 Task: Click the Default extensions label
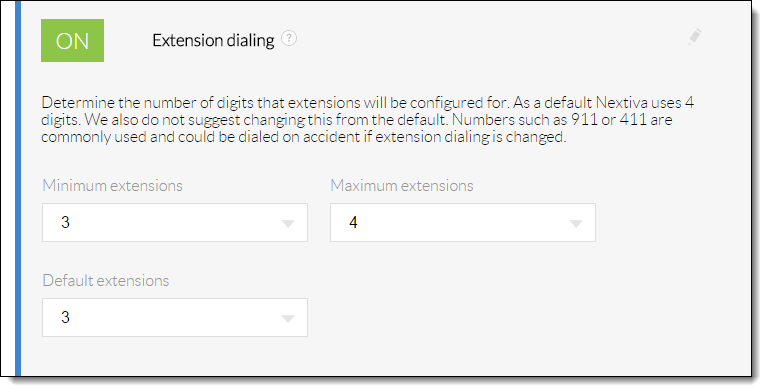coord(106,280)
